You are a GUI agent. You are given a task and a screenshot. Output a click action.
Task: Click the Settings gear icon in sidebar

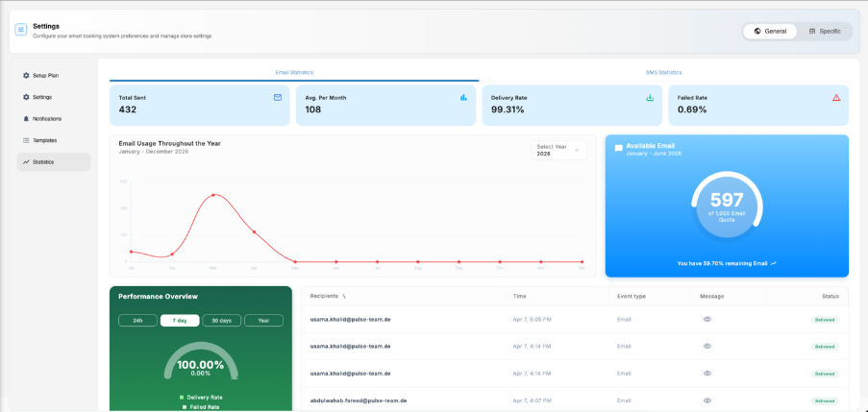26,97
